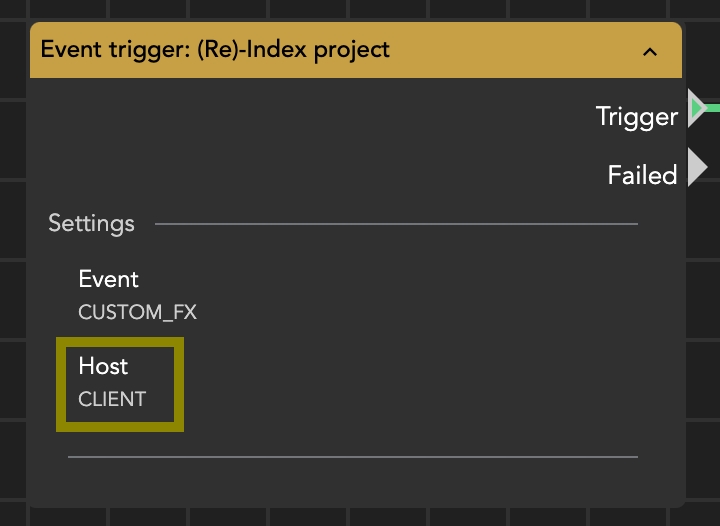
Task: Click the Event setting label
Action: tap(108, 279)
